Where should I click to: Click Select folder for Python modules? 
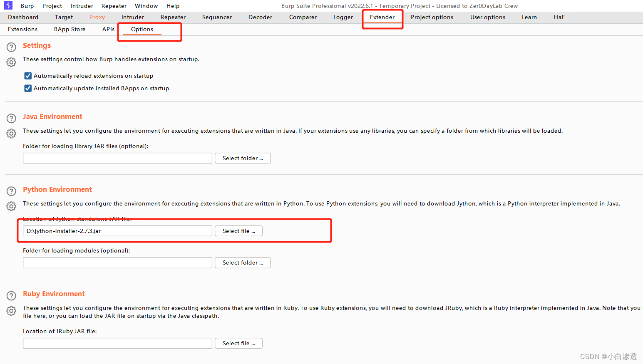coord(243,262)
